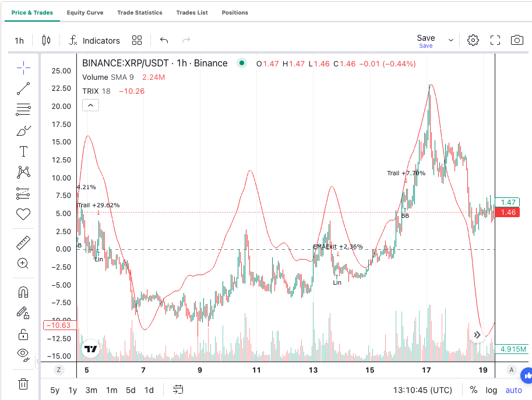Image resolution: width=532 pixels, height=400 pixels.
Task: Open the Fibonacci retracement tools
Action: click(23, 109)
